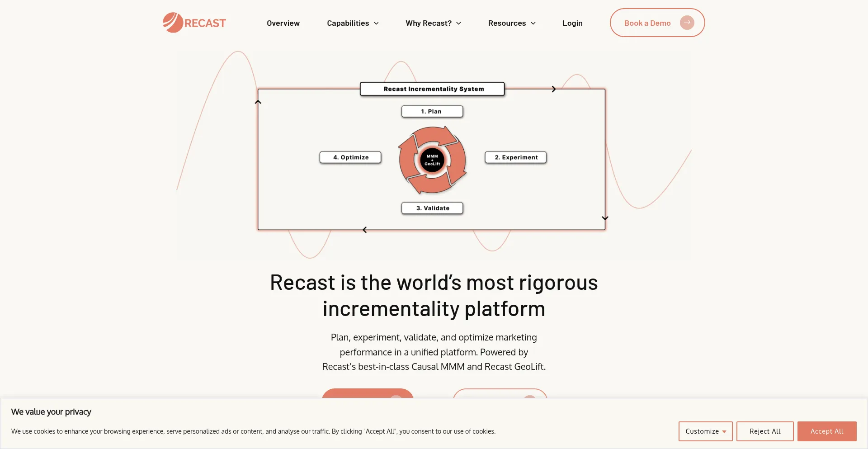Expand the Capabilities dropdown
The width and height of the screenshot is (868, 449).
coord(353,23)
